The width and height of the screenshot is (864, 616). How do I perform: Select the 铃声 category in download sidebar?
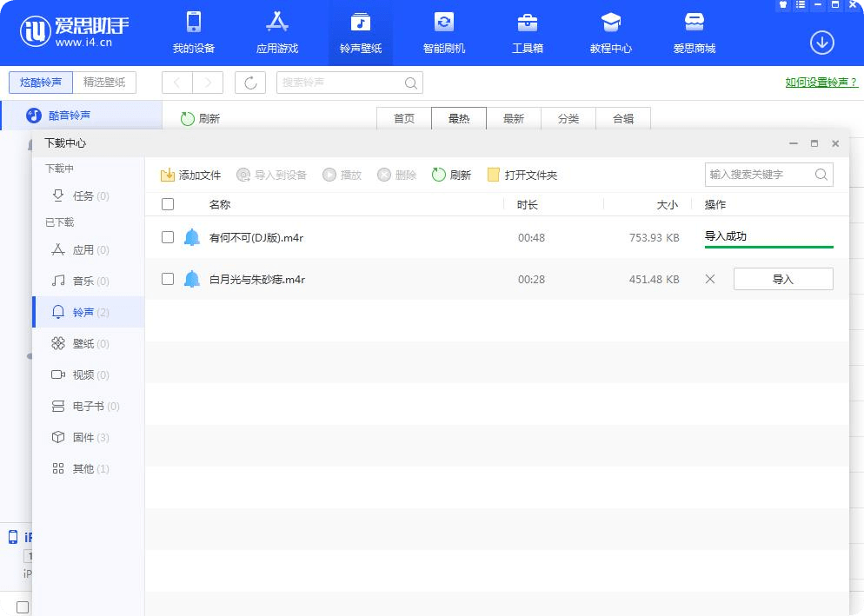pos(83,312)
